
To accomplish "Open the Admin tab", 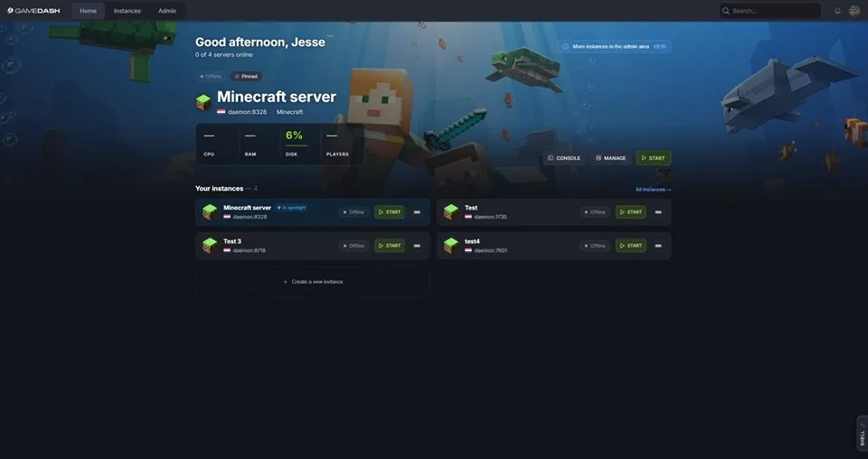I will pyautogui.click(x=167, y=11).
